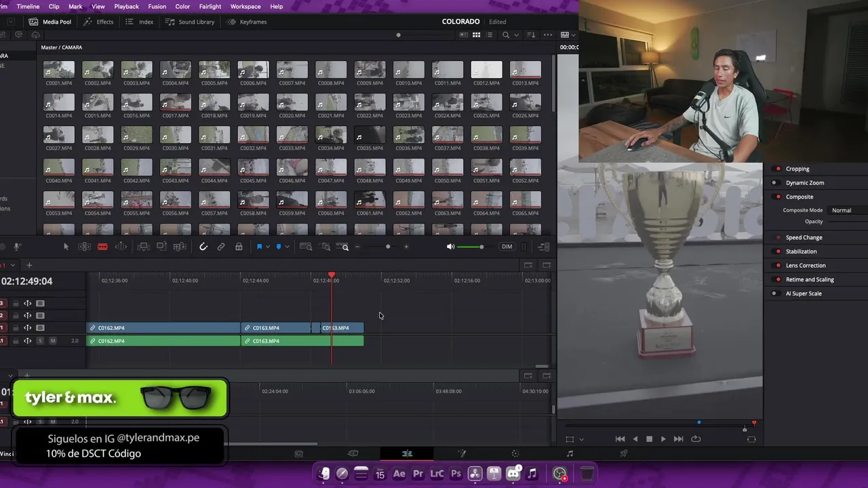
Task: Play the viewer forward
Action: [x=663, y=439]
